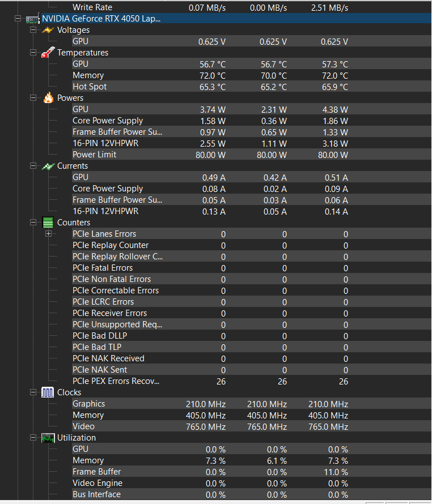Select the PCIe Replay Counter row
Image resolution: width=432 pixels, height=504 pixels.
(x=252, y=245)
